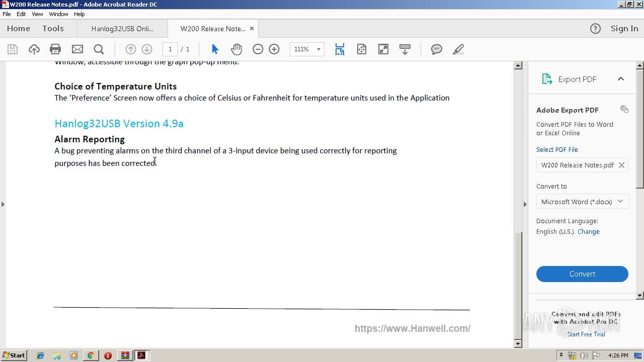This screenshot has height=362, width=644.
Task: Open the Help menu
Action: coord(79,14)
